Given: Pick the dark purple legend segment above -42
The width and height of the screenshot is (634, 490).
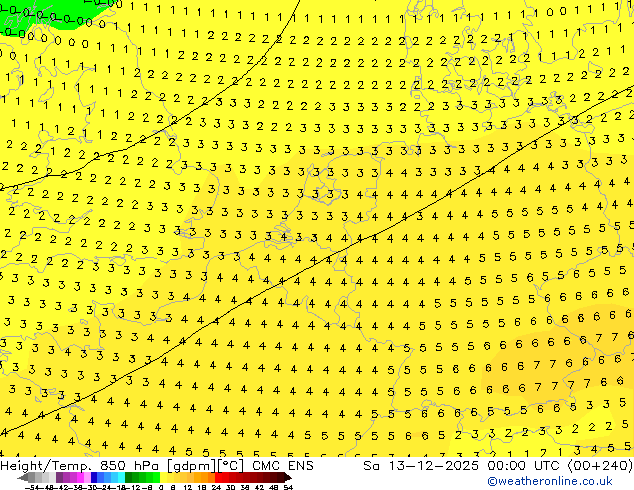Looking at the screenshot, I should pyautogui.click(x=59, y=478).
